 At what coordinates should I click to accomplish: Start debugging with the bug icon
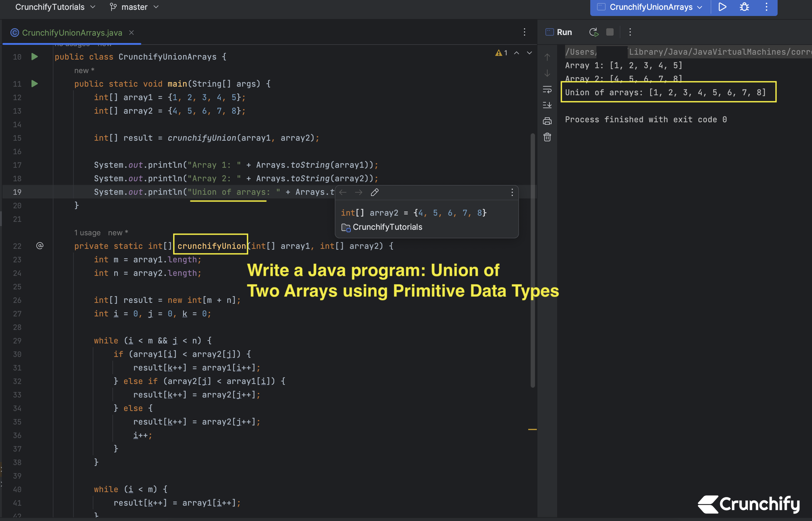[x=744, y=7]
